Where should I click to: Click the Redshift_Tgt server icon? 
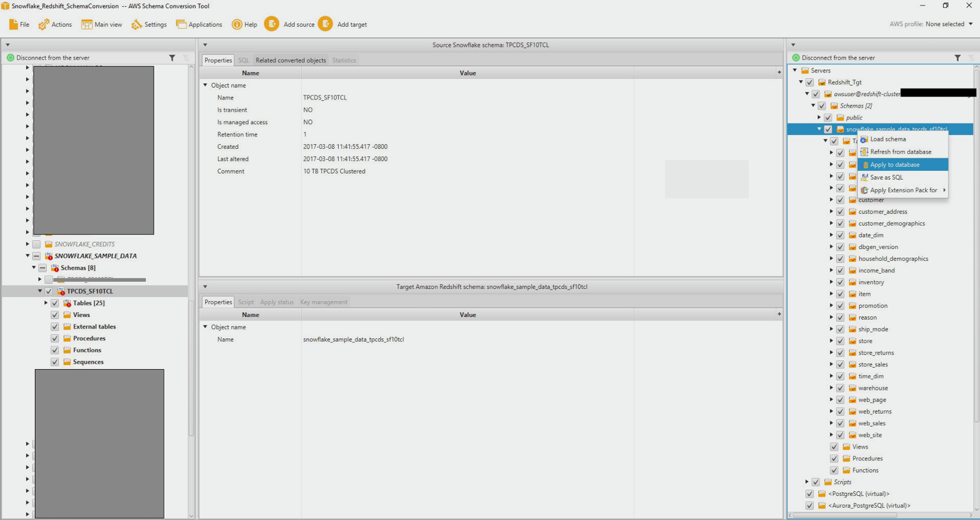click(822, 82)
